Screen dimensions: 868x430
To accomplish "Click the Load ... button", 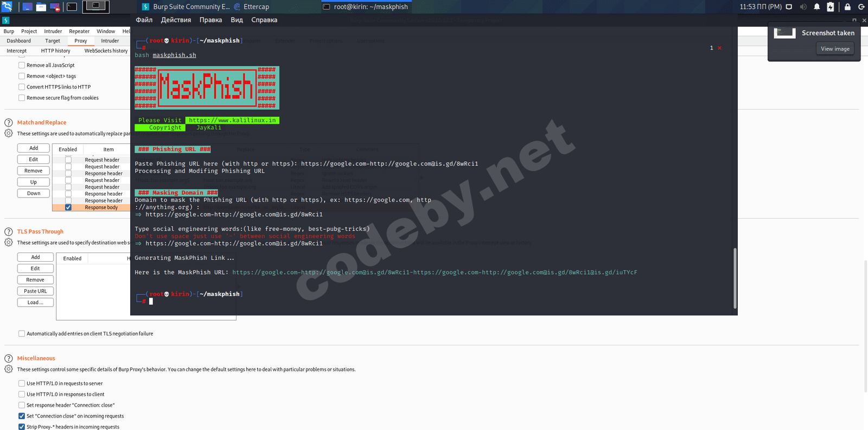I will click(35, 302).
